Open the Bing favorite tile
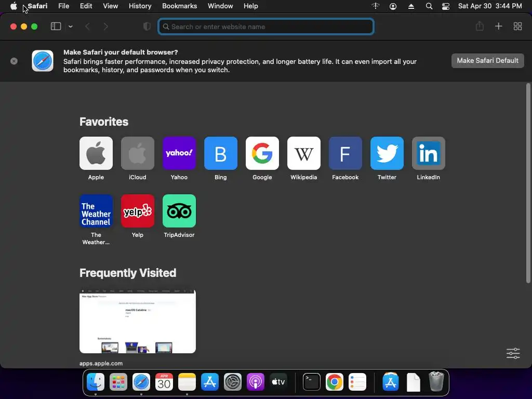The image size is (532, 399). [220, 153]
